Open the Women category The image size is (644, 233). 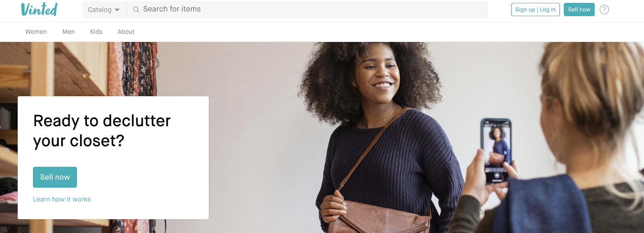[x=36, y=32]
